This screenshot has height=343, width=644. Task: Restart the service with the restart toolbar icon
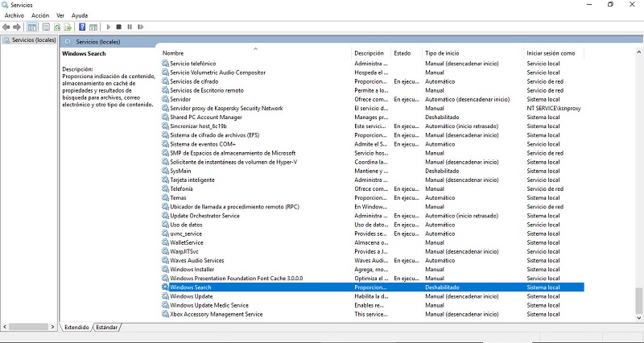pos(140,27)
